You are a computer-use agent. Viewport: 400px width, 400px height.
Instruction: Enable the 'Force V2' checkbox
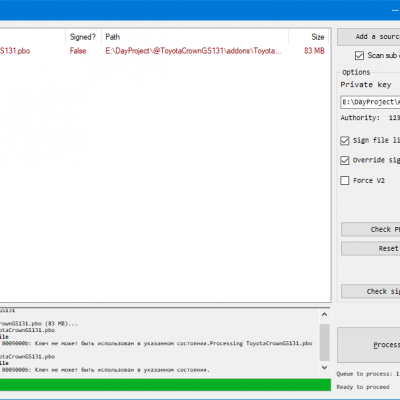tap(345, 180)
